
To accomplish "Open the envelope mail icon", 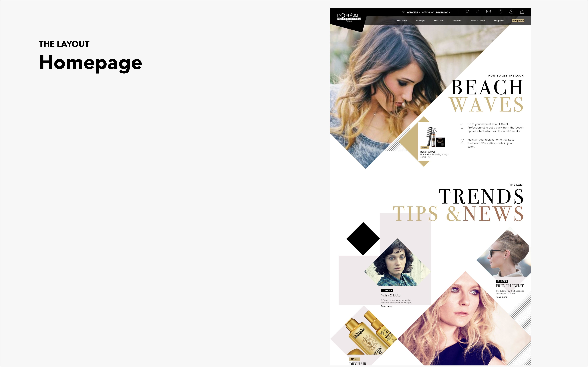I will (x=488, y=12).
